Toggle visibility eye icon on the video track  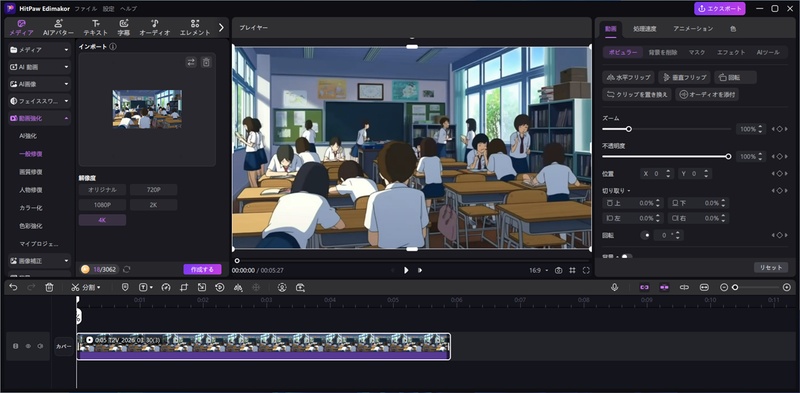(x=28, y=346)
